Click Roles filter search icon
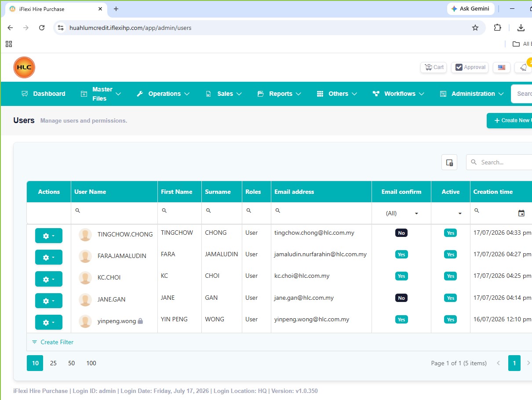Viewport: 532px width, 400px height. [249, 211]
